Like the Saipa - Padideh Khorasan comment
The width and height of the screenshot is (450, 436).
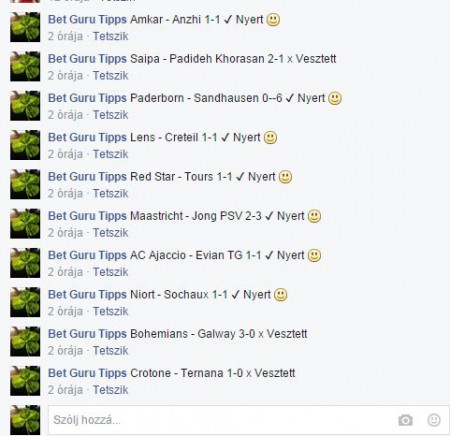click(x=110, y=75)
